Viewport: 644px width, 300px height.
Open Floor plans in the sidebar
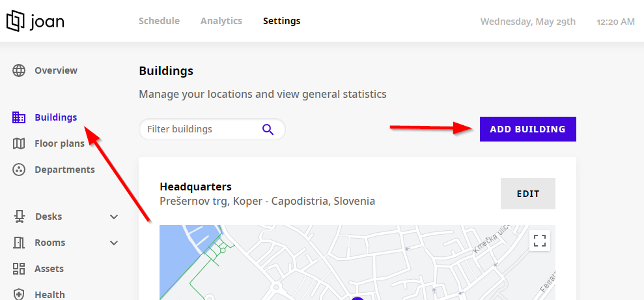59,143
